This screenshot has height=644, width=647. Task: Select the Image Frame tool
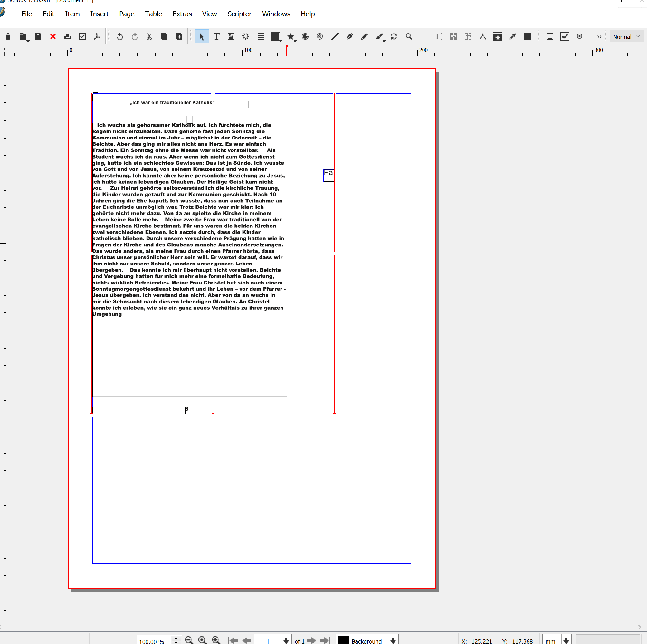pos(231,36)
